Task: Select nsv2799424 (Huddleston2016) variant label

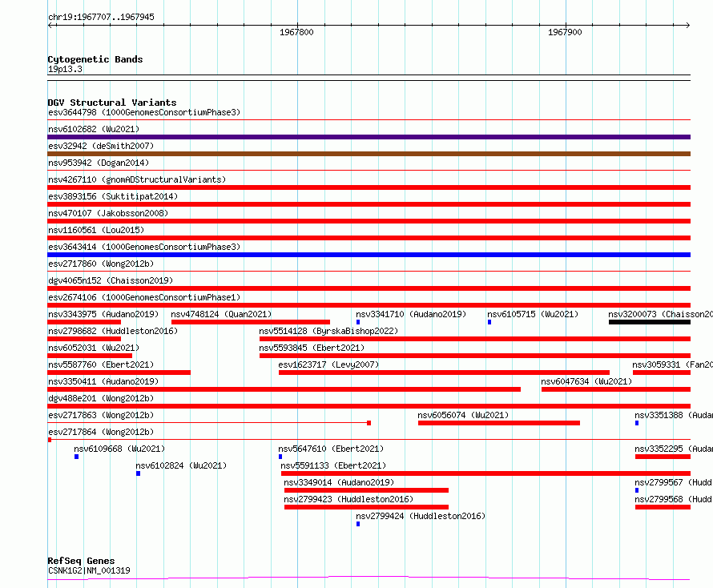Action: tap(421, 516)
